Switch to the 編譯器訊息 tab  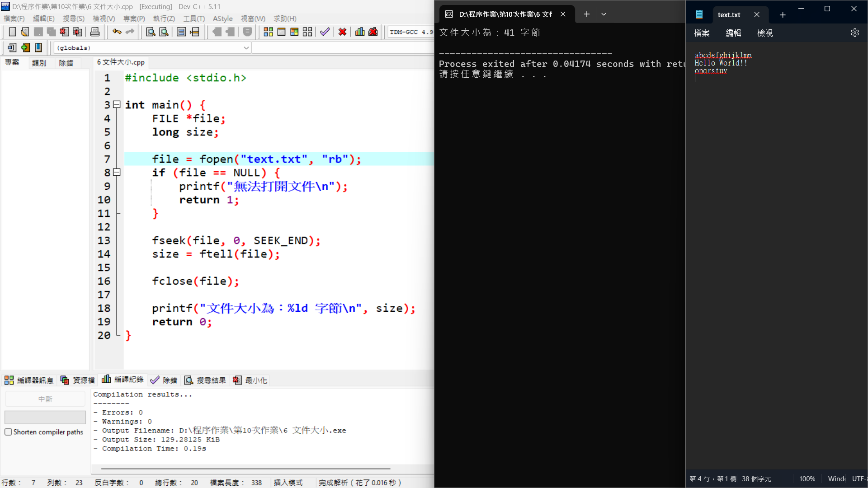tap(29, 380)
